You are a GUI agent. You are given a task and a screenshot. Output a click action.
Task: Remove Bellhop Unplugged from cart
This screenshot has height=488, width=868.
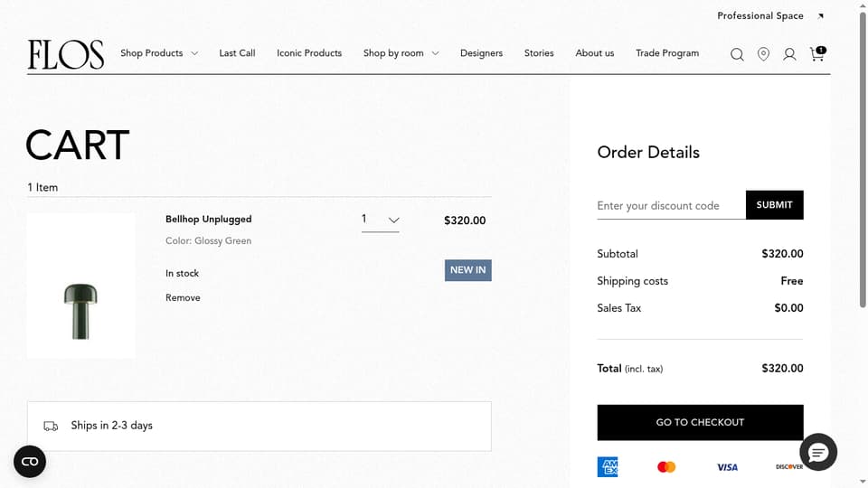click(183, 297)
